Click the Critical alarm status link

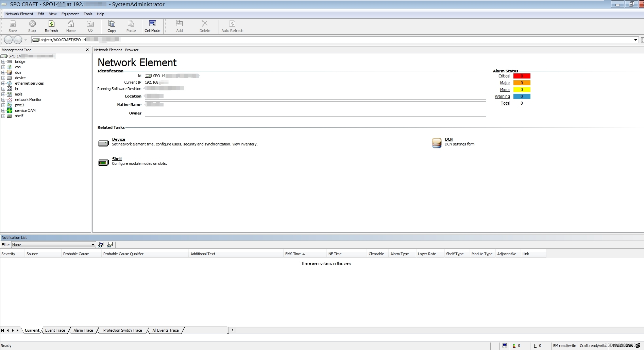[x=504, y=76]
